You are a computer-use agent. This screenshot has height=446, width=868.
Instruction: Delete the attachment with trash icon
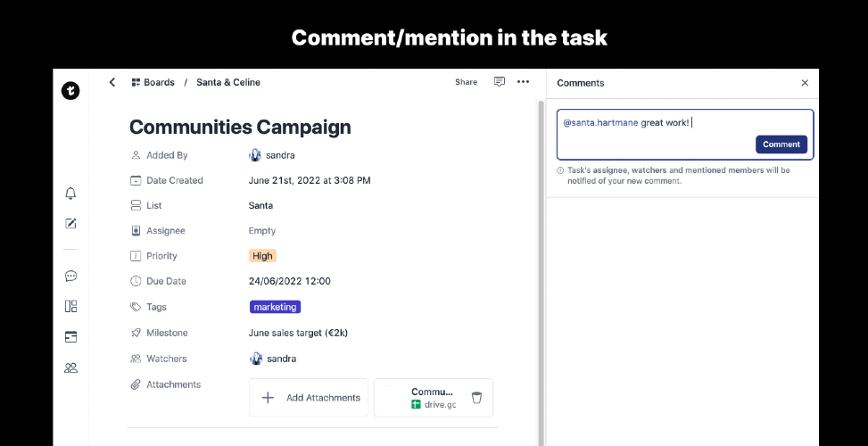pyautogui.click(x=476, y=398)
